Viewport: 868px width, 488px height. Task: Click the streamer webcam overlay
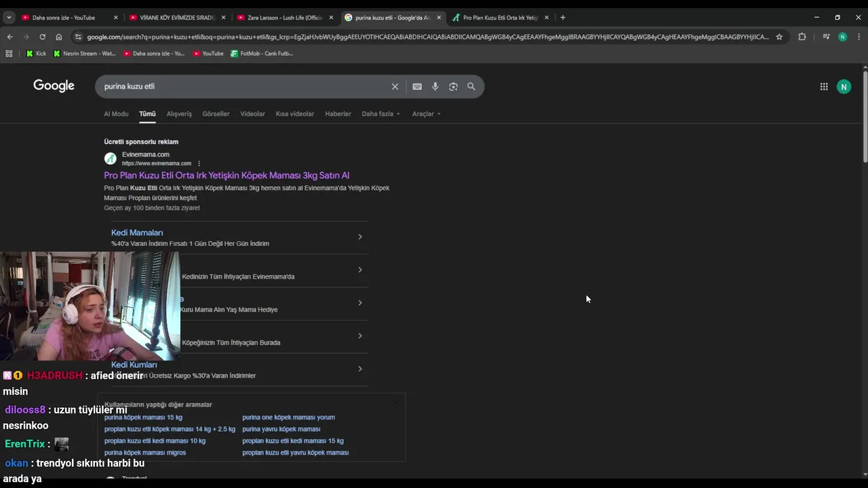[x=90, y=306]
